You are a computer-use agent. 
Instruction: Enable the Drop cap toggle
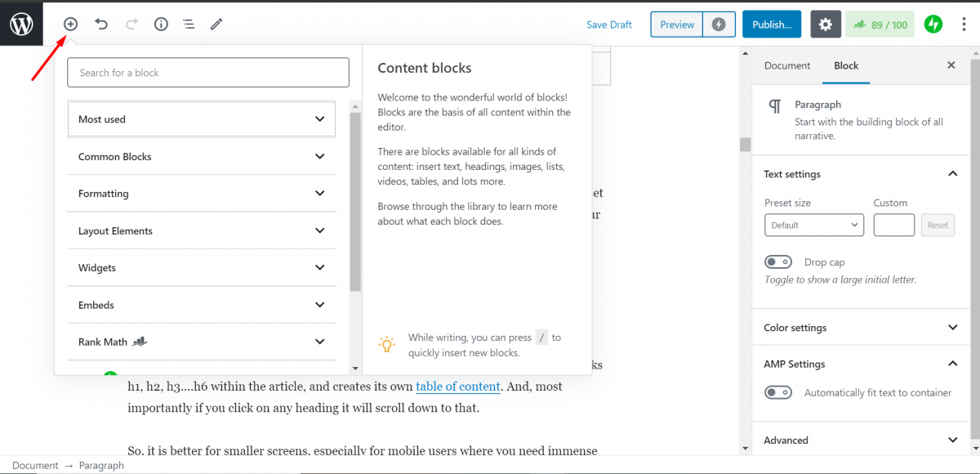coord(778,262)
